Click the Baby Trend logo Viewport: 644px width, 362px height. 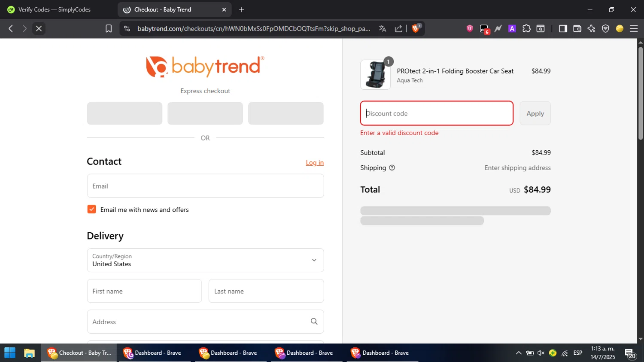pos(205,67)
